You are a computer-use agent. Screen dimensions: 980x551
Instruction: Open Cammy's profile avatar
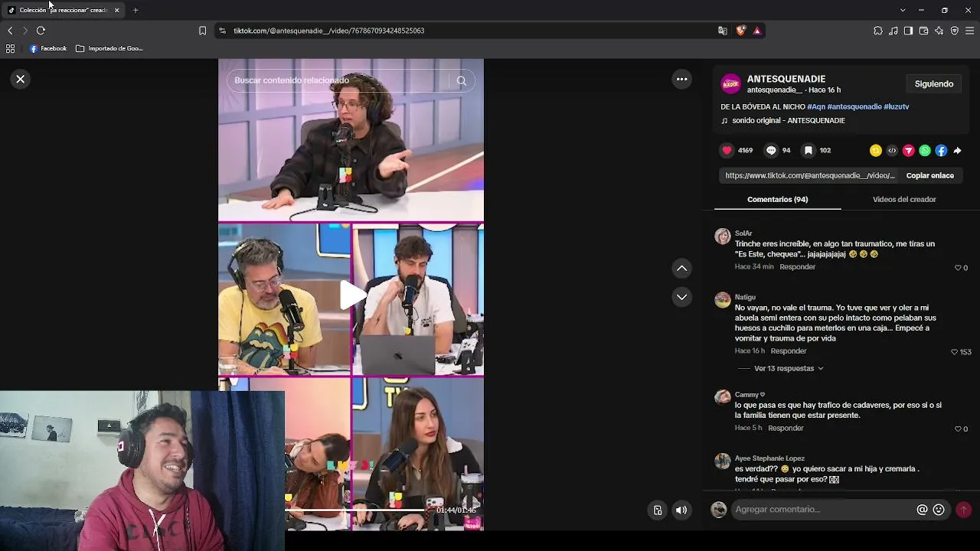click(x=723, y=396)
